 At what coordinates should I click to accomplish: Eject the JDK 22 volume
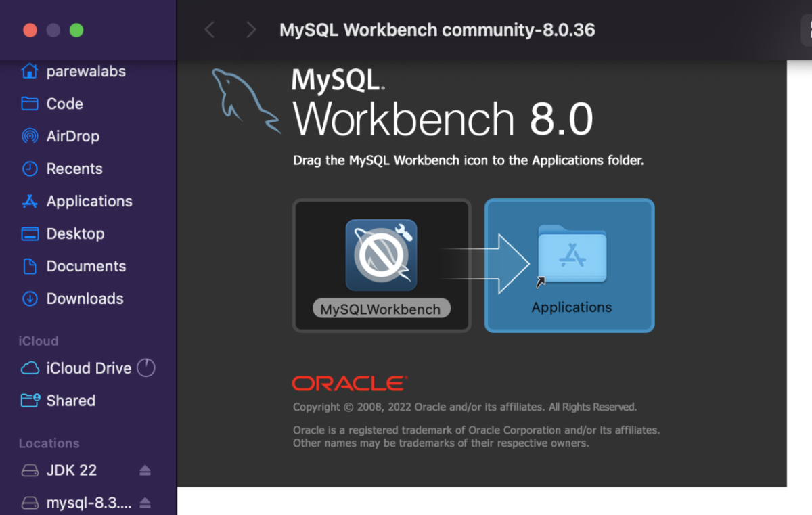click(145, 470)
